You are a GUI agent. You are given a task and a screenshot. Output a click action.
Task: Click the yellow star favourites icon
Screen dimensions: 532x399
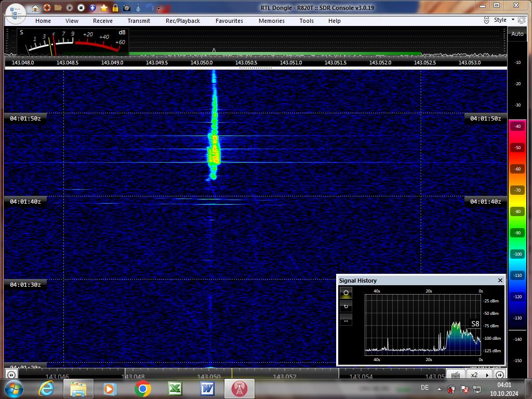tap(104, 7)
